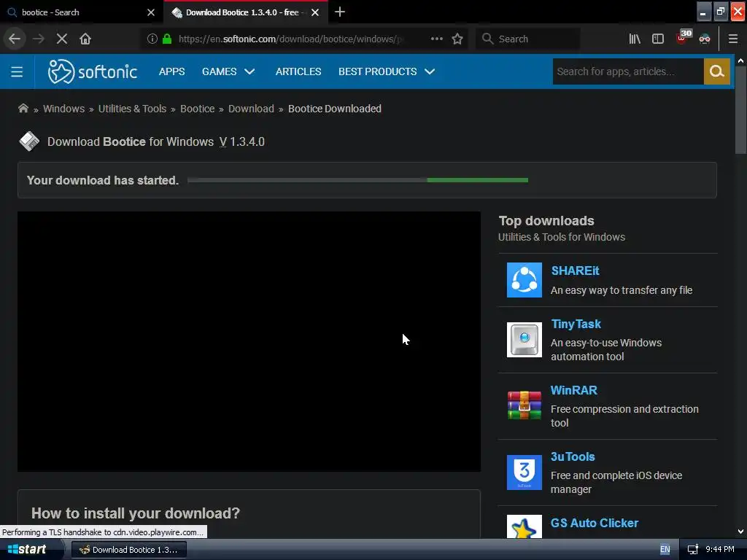The width and height of the screenshot is (747, 560).
Task: Click the goggles extension icon
Action: coord(705,39)
